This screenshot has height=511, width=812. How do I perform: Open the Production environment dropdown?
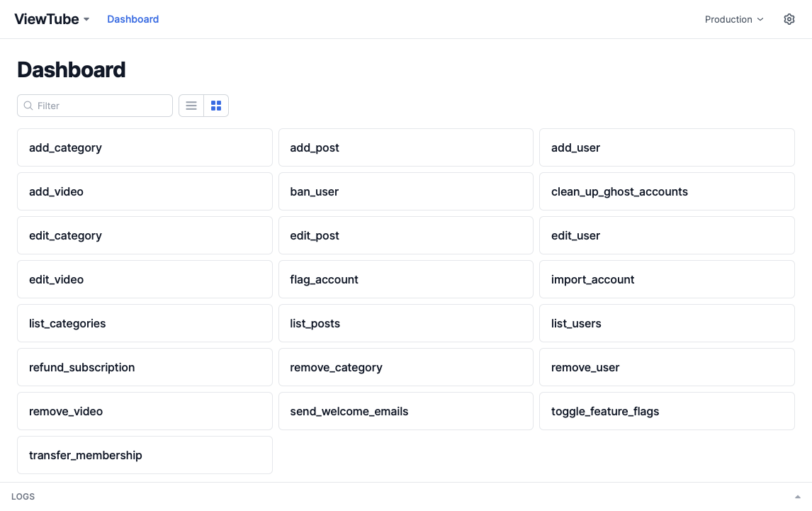pyautogui.click(x=734, y=19)
